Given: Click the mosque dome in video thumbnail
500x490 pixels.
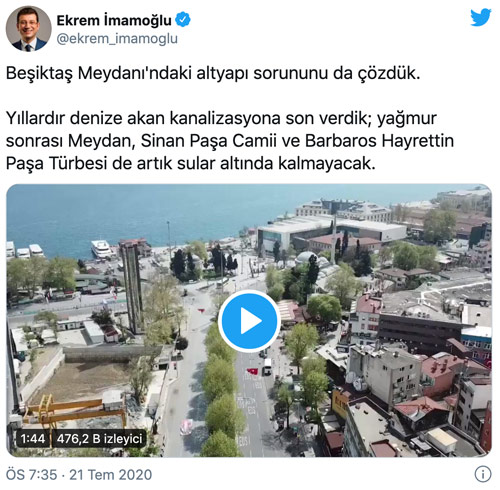Looking at the screenshot, I should pyautogui.click(x=306, y=258).
